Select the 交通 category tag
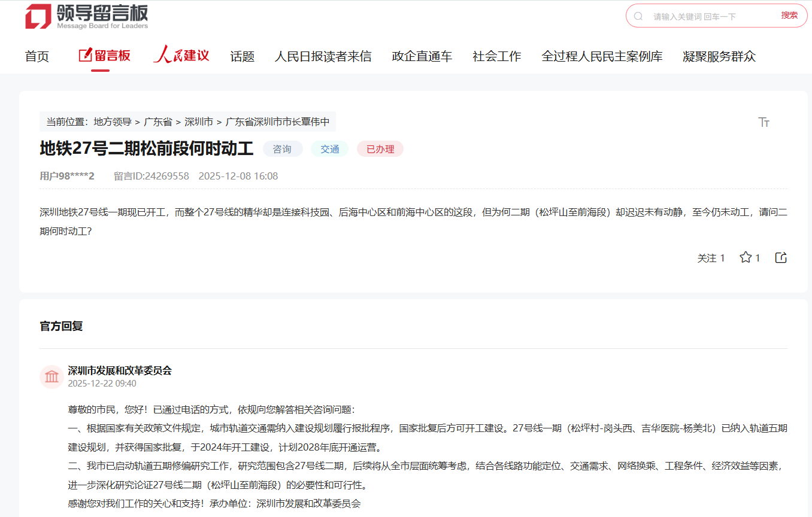Image resolution: width=812 pixels, height=517 pixels. click(x=329, y=149)
